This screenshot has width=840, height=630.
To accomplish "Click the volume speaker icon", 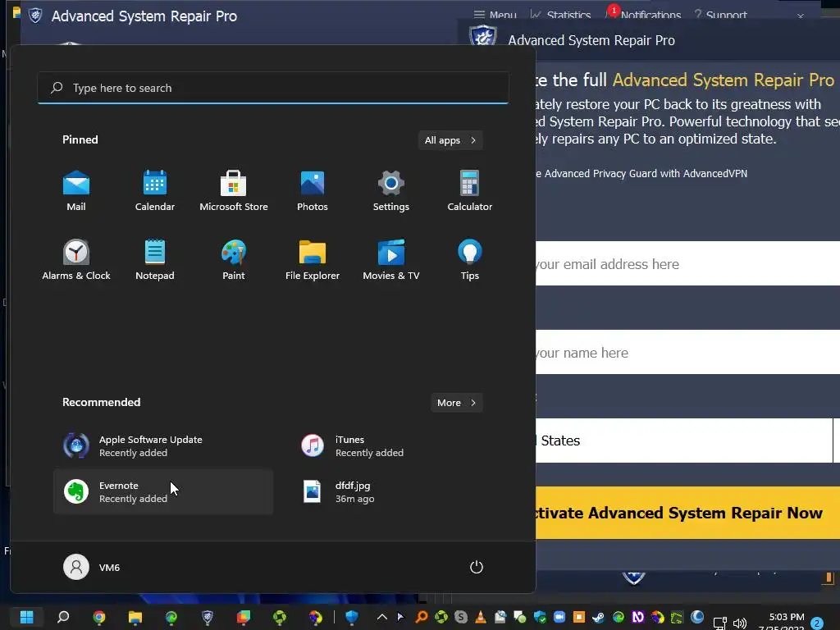I will pos(740,623).
